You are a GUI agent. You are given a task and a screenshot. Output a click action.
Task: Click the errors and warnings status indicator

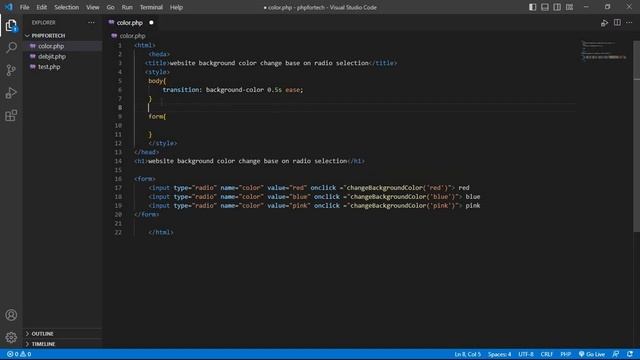click(19, 354)
